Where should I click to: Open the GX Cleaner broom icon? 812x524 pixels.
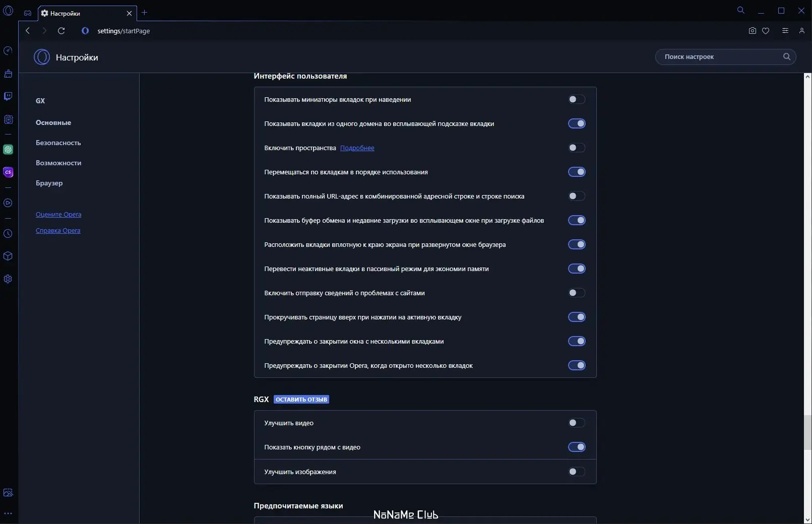[x=8, y=74]
